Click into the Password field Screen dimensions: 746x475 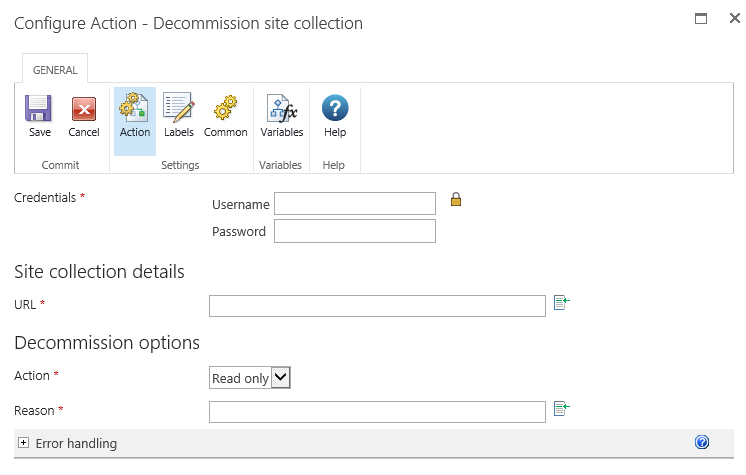pyautogui.click(x=355, y=232)
